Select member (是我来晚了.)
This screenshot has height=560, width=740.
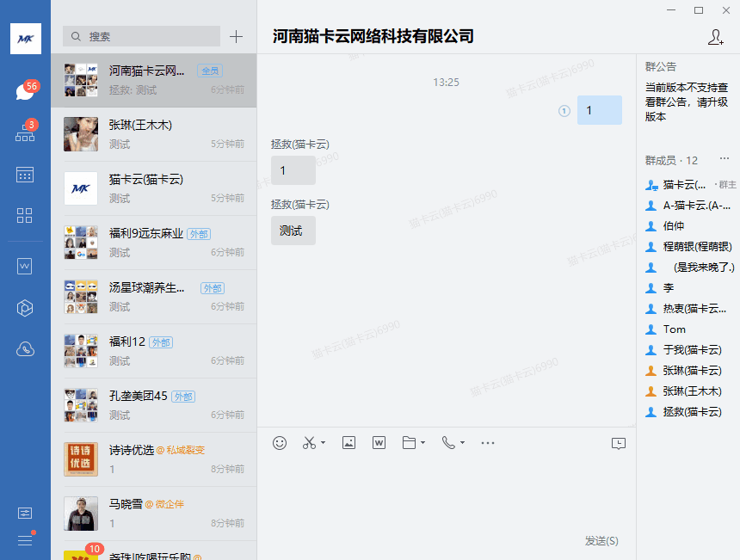pos(690,268)
